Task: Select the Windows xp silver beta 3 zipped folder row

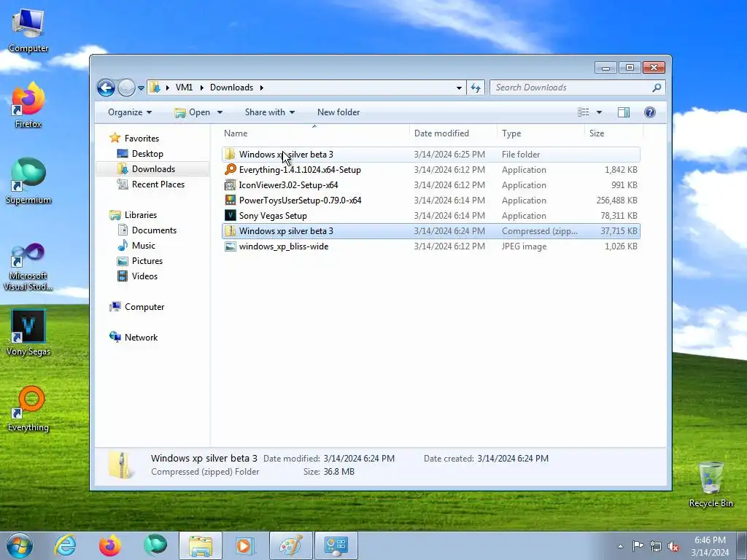Action: pyautogui.click(x=430, y=231)
